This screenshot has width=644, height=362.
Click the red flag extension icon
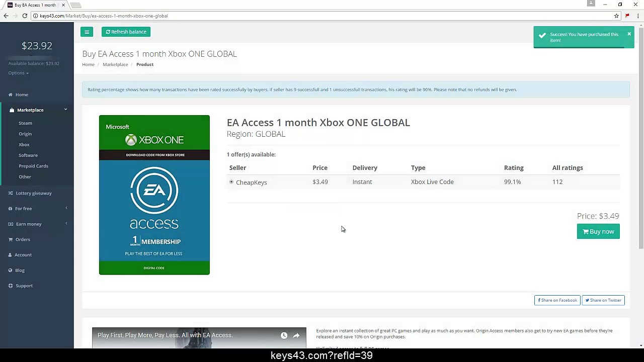click(x=627, y=16)
